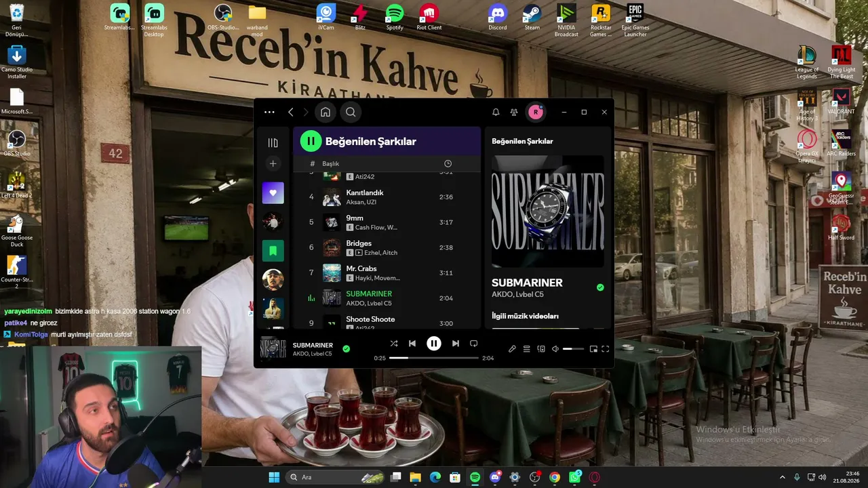The image size is (868, 488).
Task: Open the lyrics microphone view
Action: (x=512, y=349)
